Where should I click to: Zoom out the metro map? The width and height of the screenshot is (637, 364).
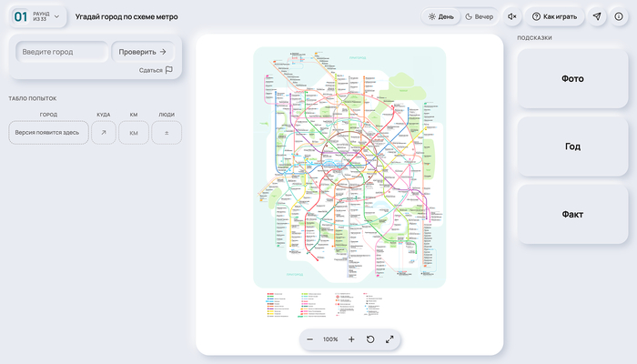310,339
